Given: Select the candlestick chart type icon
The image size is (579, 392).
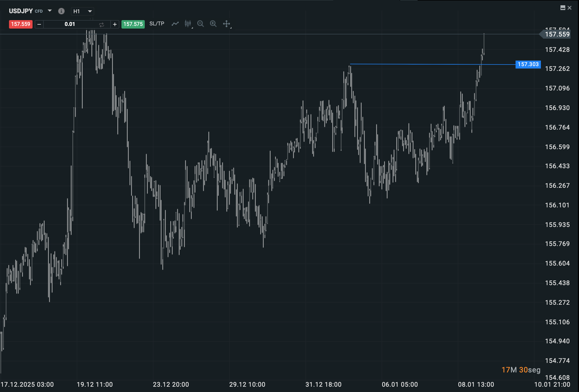Looking at the screenshot, I should 188,24.
